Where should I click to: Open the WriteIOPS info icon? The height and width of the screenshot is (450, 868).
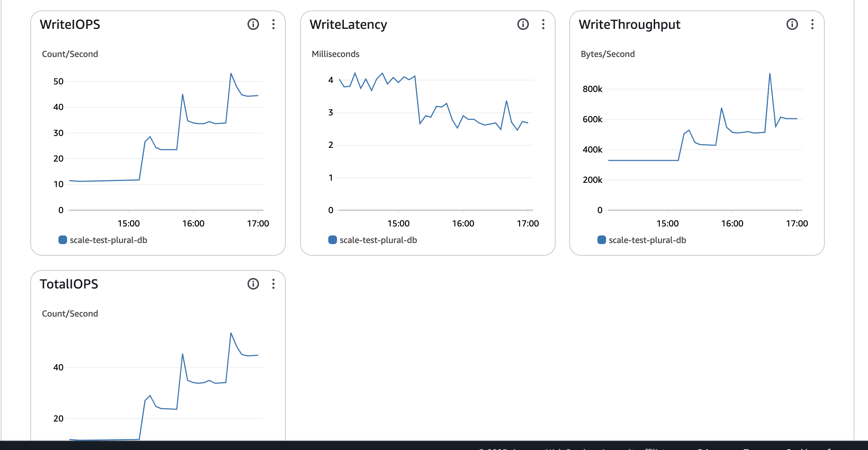click(253, 24)
